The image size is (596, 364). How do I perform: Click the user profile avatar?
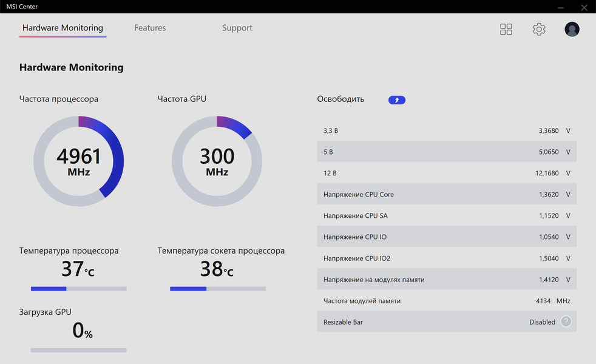(x=572, y=29)
